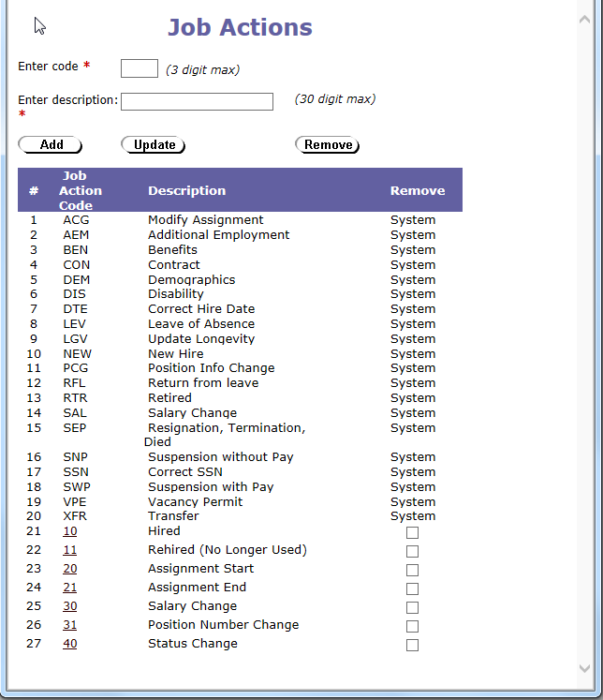This screenshot has height=700, width=603.
Task: Enable remove checkbox for Status Change
Action: (x=412, y=646)
